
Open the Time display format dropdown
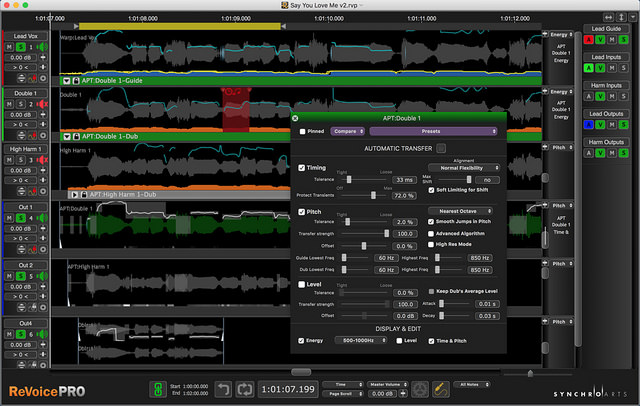pyautogui.click(x=343, y=384)
